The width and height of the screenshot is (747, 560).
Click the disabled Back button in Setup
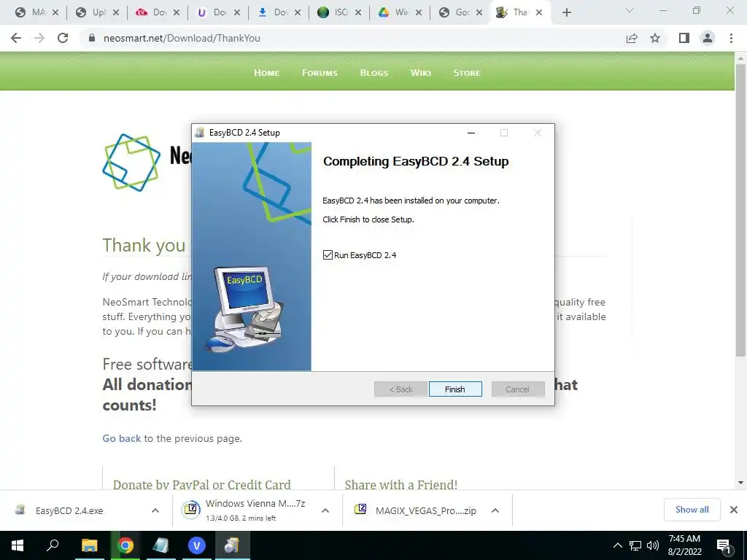tap(400, 389)
